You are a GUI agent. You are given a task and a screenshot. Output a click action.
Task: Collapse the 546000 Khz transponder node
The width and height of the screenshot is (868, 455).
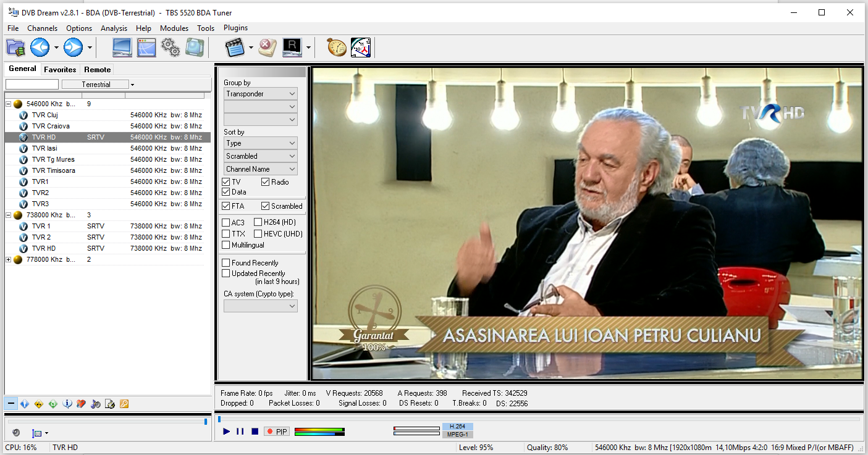tap(9, 104)
